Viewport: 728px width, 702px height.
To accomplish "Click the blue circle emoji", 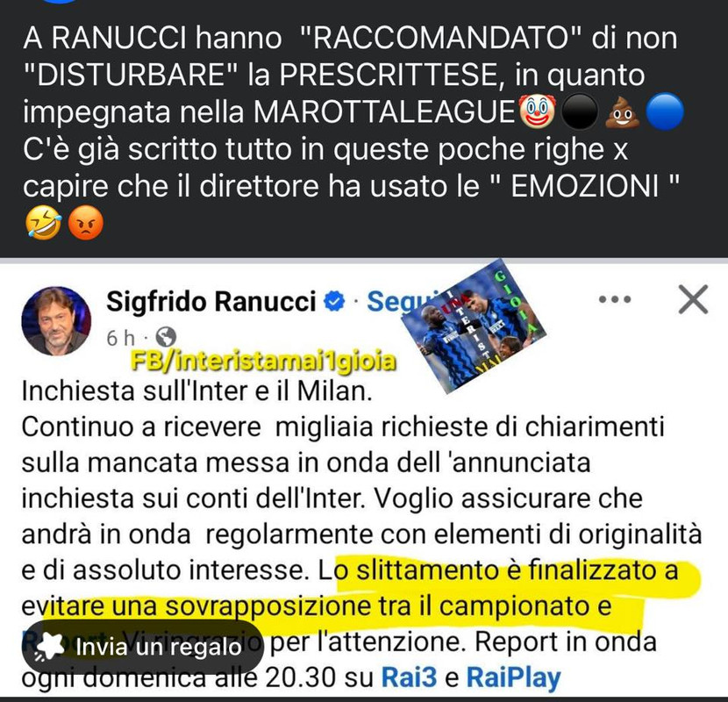I will [x=664, y=112].
